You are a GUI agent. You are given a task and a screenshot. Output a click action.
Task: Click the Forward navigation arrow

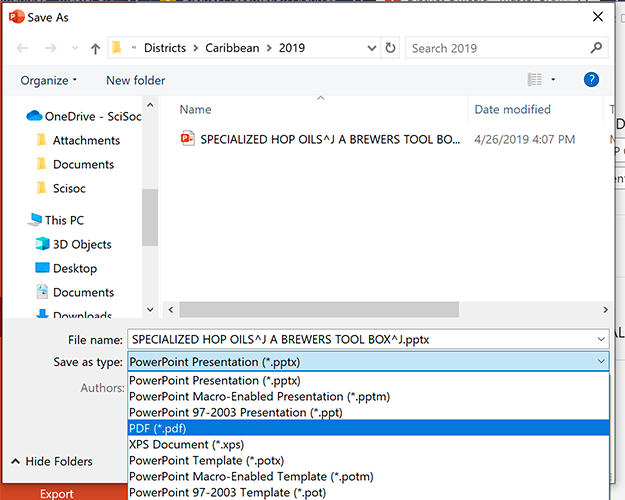point(51,48)
